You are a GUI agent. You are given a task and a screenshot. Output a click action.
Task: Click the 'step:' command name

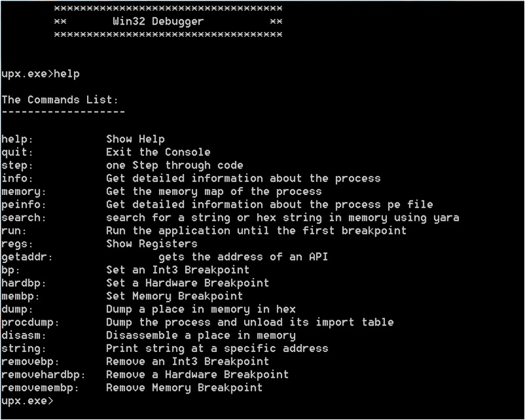click(x=17, y=165)
